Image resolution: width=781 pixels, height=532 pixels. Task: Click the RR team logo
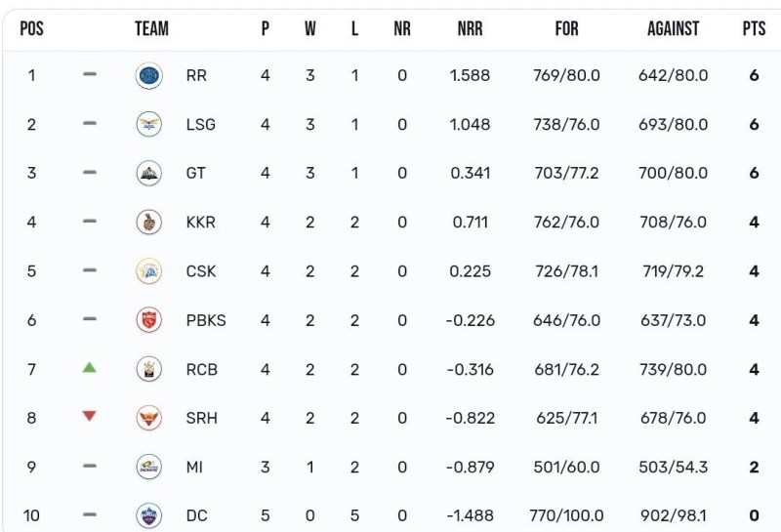[148, 75]
